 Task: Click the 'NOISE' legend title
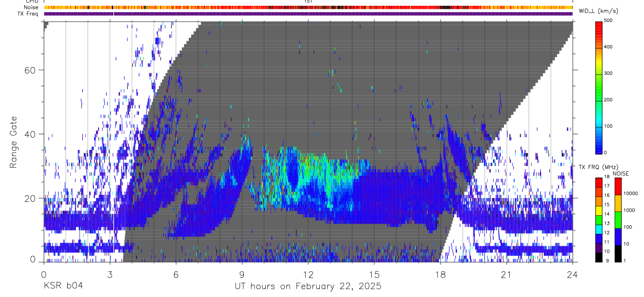coord(620,173)
